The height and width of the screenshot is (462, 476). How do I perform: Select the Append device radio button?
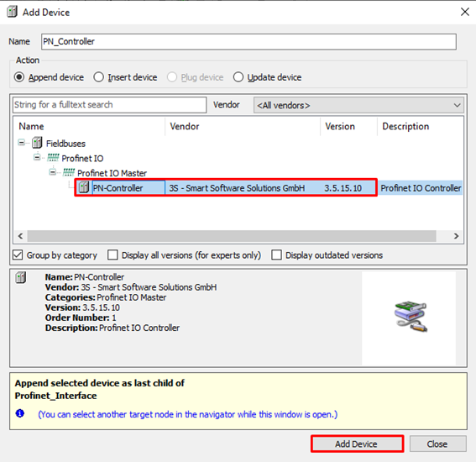pyautogui.click(x=19, y=77)
